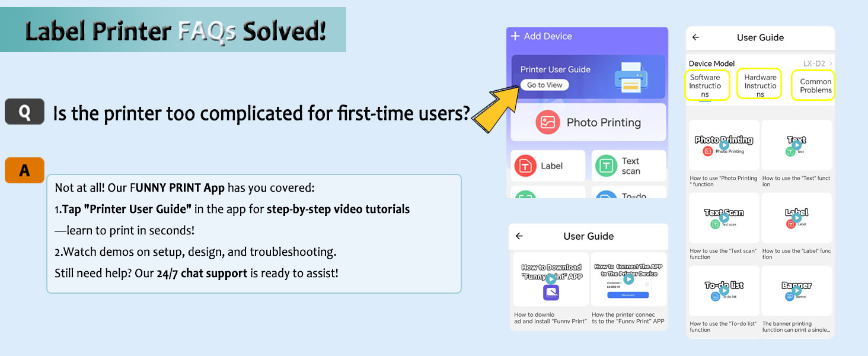Play the Text Scan tutorial video
This screenshot has width=868, height=356.
(x=723, y=217)
